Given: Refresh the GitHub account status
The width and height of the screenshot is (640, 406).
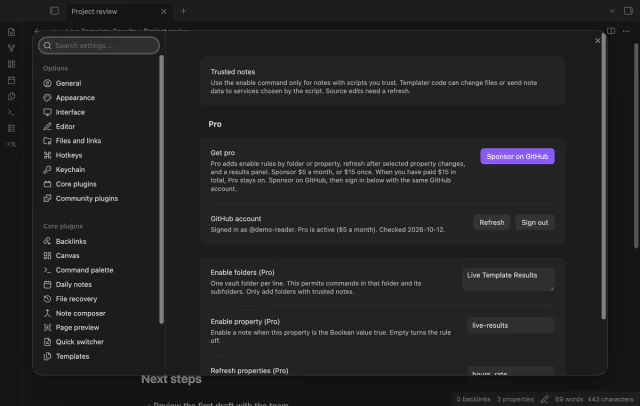Looking at the screenshot, I should (491, 222).
